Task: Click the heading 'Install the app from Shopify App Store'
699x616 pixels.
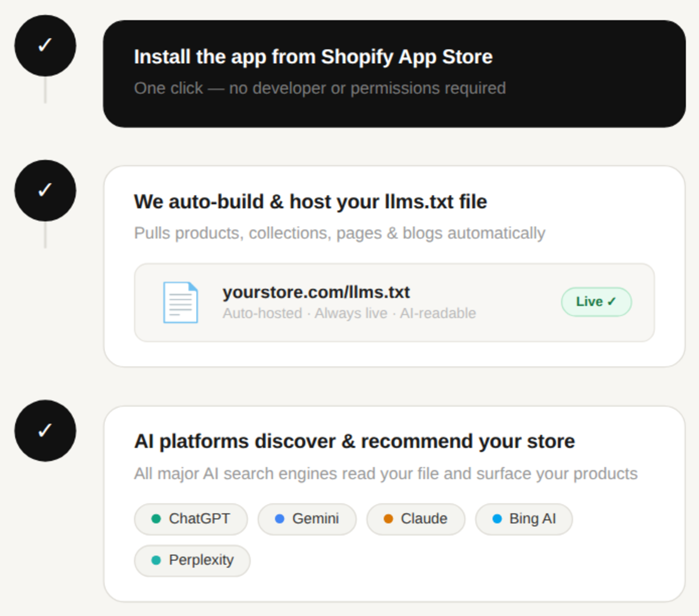Action: coord(313,57)
